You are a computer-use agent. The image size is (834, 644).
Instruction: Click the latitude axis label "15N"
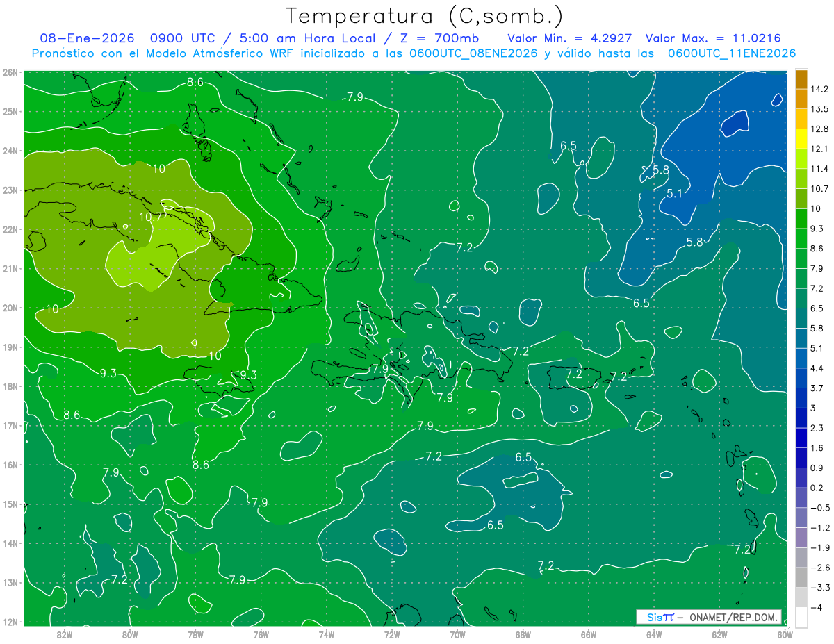click(x=10, y=504)
